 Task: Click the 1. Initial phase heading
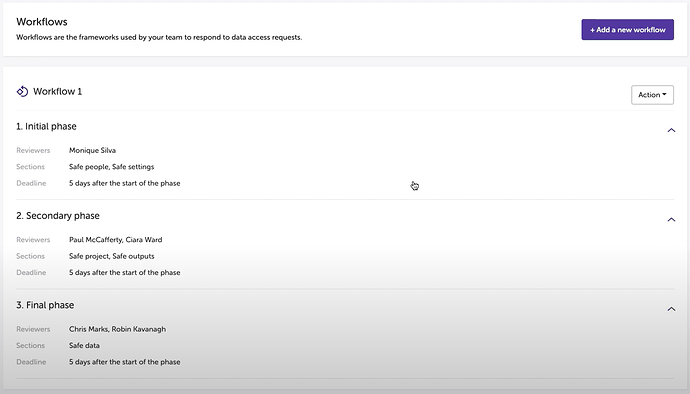pyautogui.click(x=46, y=126)
